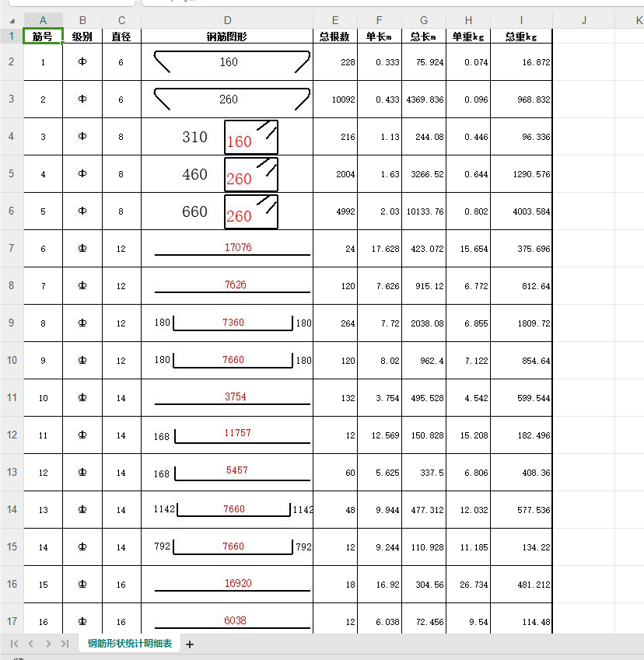Click the select-all corner triangle
This screenshot has height=660, width=644.
12,21
